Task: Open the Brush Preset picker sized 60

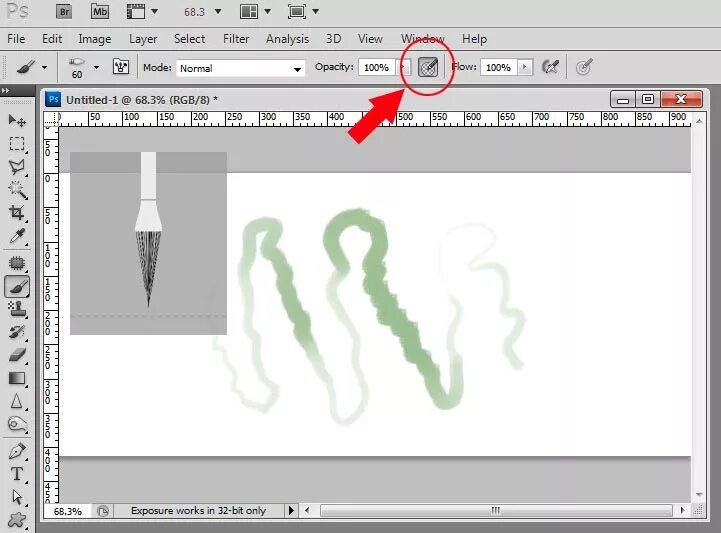Action: click(x=83, y=67)
